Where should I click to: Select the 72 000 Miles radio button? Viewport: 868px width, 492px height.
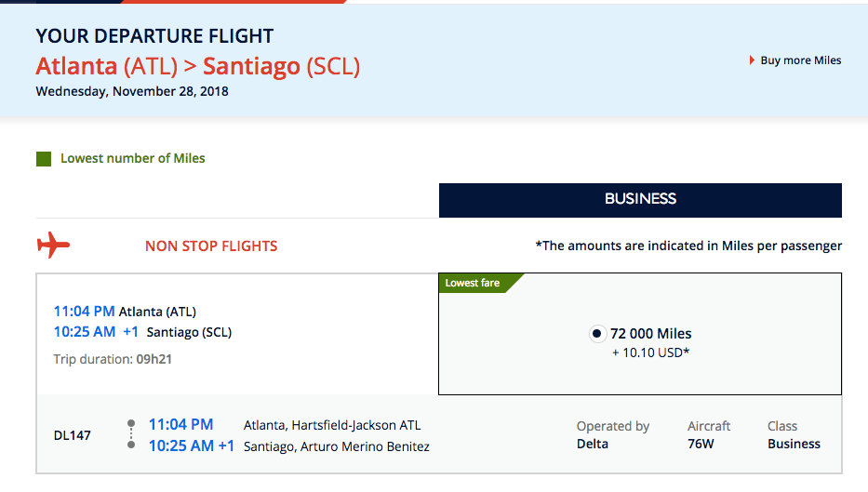597,334
